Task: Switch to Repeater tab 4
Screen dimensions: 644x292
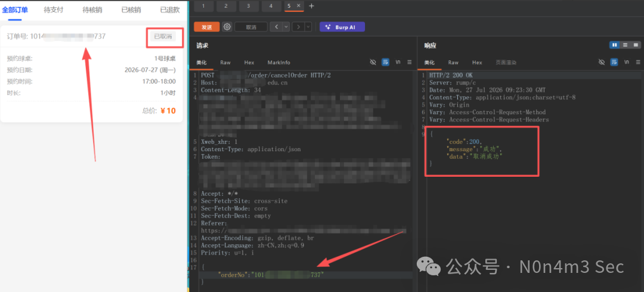Action: click(x=271, y=6)
